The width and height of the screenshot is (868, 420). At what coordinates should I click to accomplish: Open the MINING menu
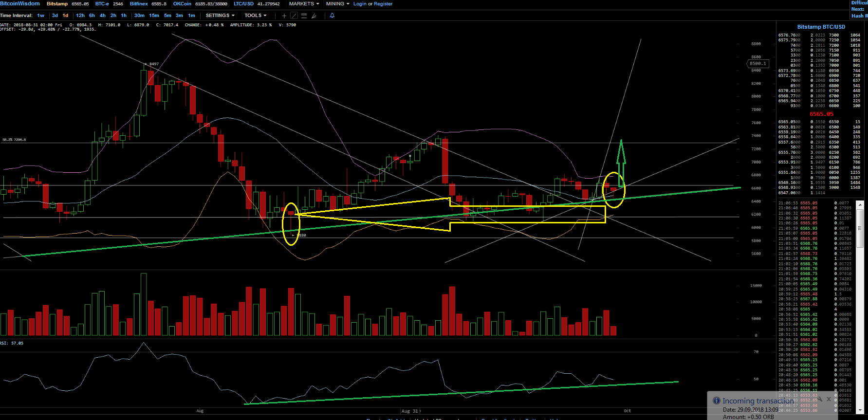337,4
